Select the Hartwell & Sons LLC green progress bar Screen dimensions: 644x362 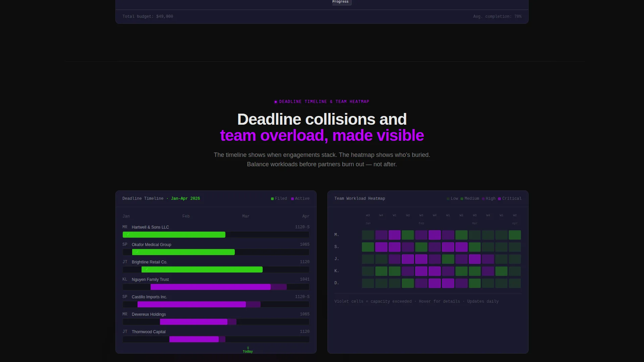pos(174,235)
